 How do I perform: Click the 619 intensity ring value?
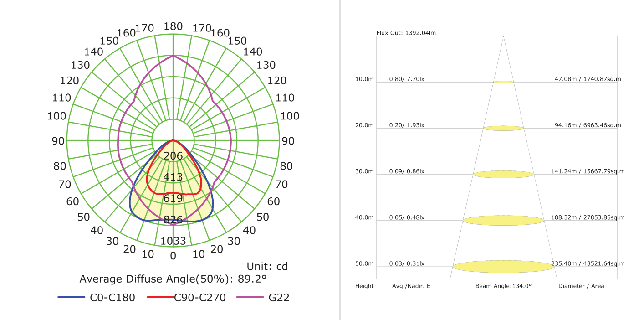point(173,198)
